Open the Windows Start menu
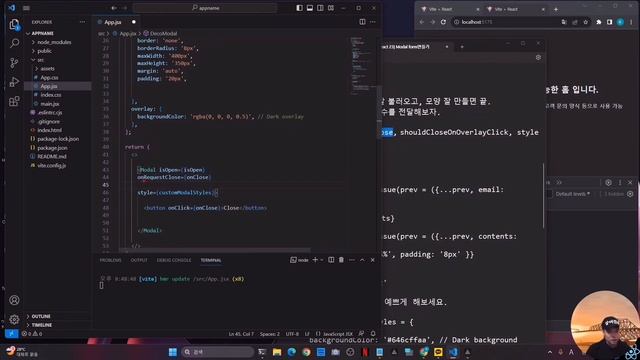Viewport: 640px width, 360px height. pos(173,352)
